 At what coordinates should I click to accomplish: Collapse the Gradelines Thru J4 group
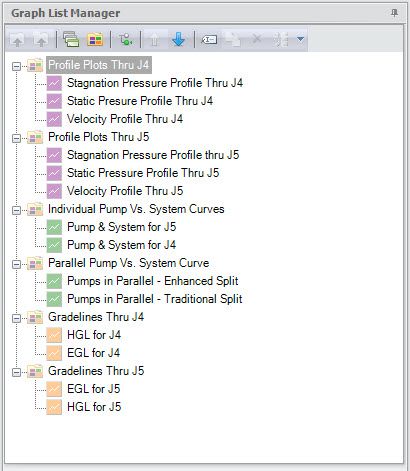coord(16,318)
